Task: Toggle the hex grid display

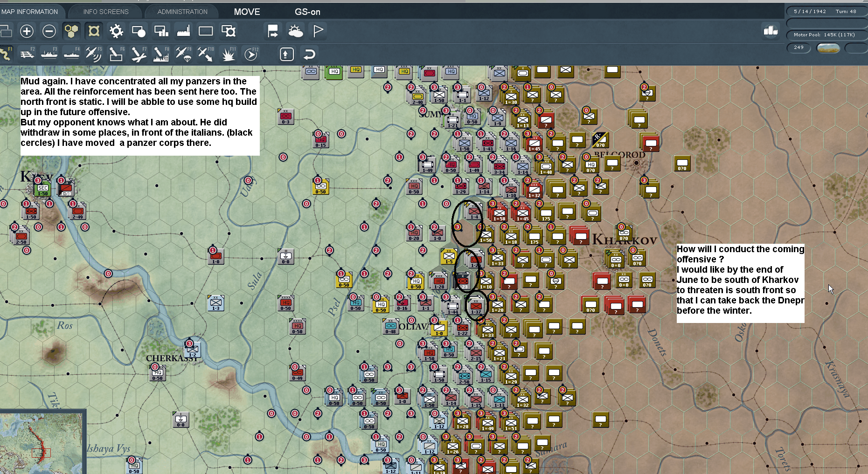Action: click(x=71, y=31)
